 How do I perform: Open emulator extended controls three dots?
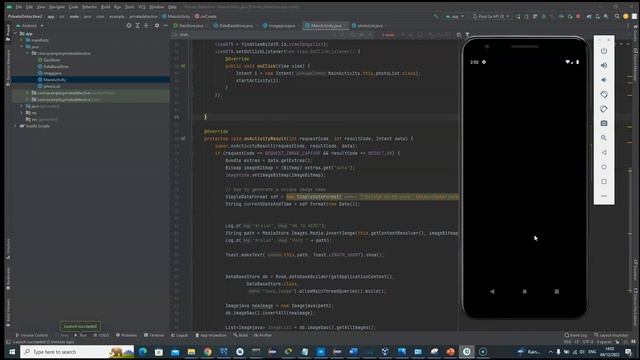coord(604,196)
